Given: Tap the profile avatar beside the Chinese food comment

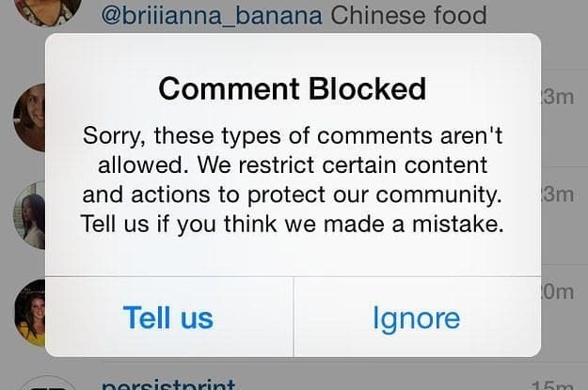Looking at the screenshot, I should (48, 9).
